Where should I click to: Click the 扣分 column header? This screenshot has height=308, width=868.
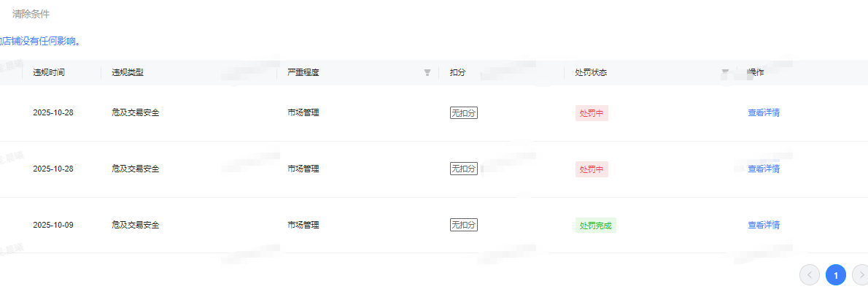coord(458,73)
